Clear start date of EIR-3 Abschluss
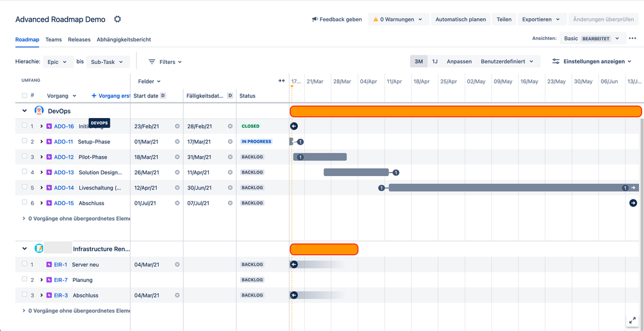 pyautogui.click(x=177, y=296)
